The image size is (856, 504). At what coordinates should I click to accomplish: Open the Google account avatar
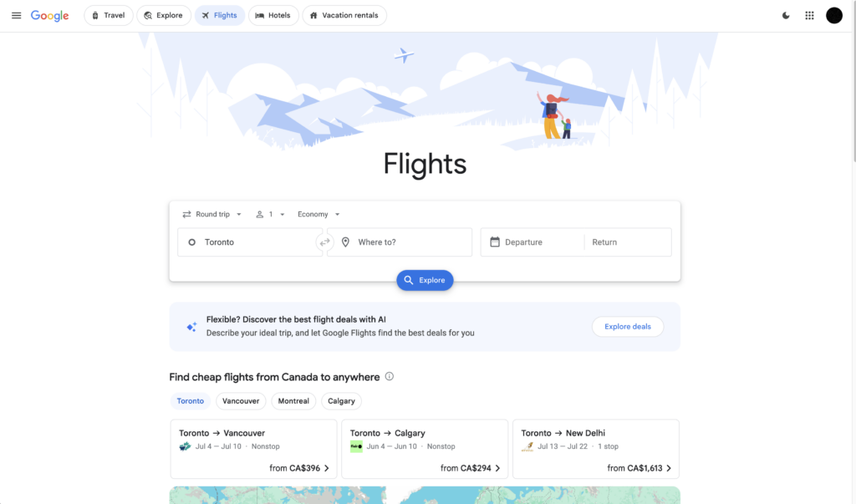833,15
